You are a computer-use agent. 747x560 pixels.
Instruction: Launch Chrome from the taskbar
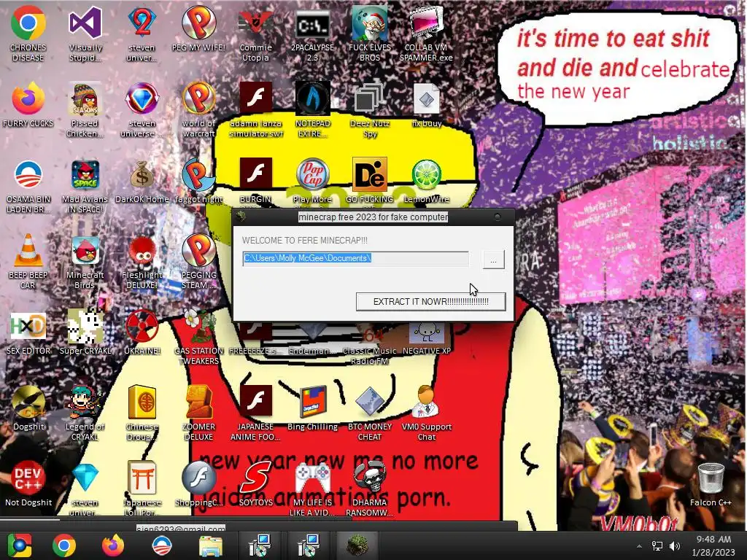64,545
